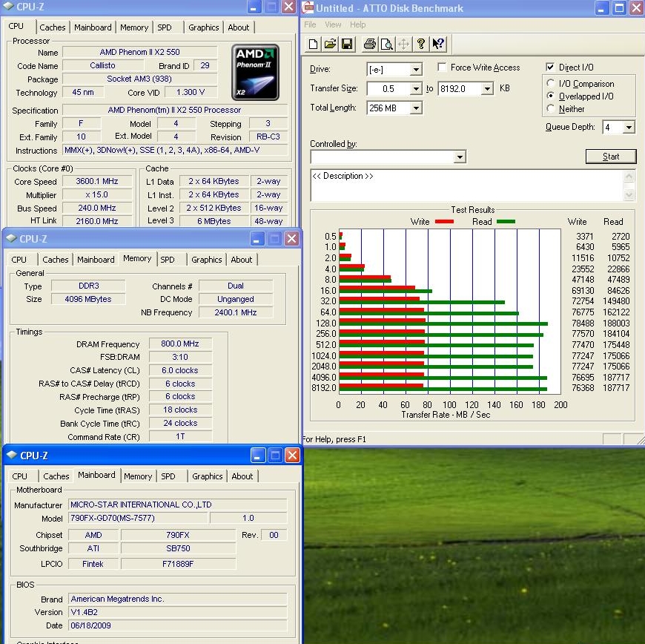Click the context help arrow icon in ATTO
645x644 pixels.
coord(438,44)
